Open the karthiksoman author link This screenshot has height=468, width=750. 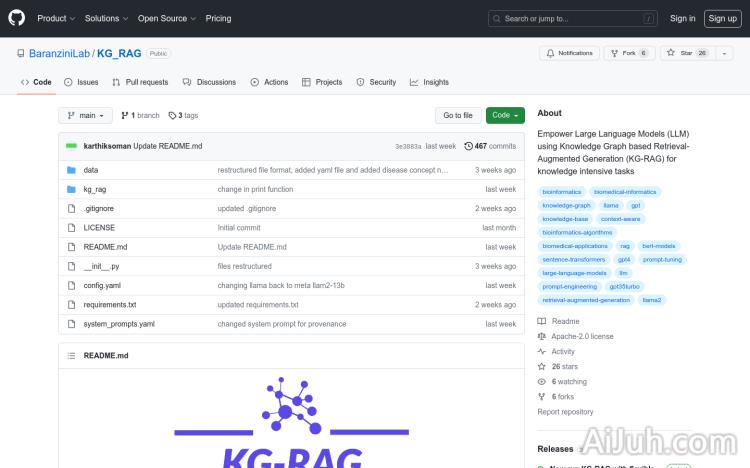coord(107,146)
